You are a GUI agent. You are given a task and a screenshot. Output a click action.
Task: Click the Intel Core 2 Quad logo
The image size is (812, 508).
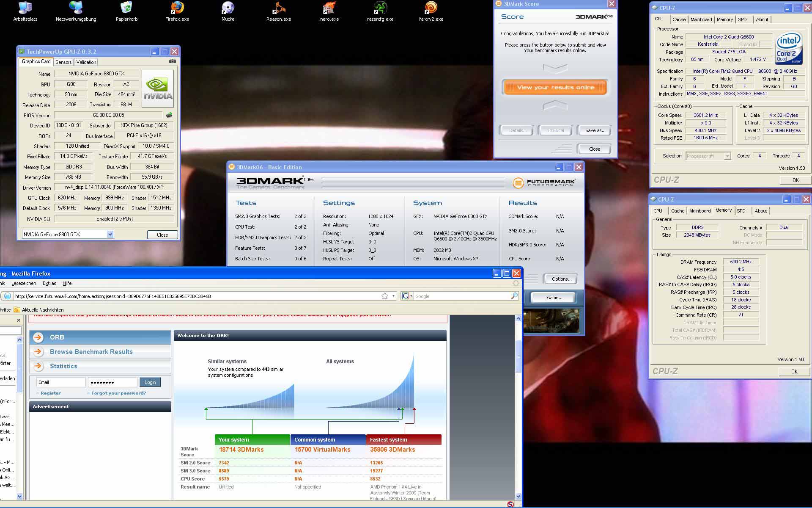pyautogui.click(x=789, y=49)
